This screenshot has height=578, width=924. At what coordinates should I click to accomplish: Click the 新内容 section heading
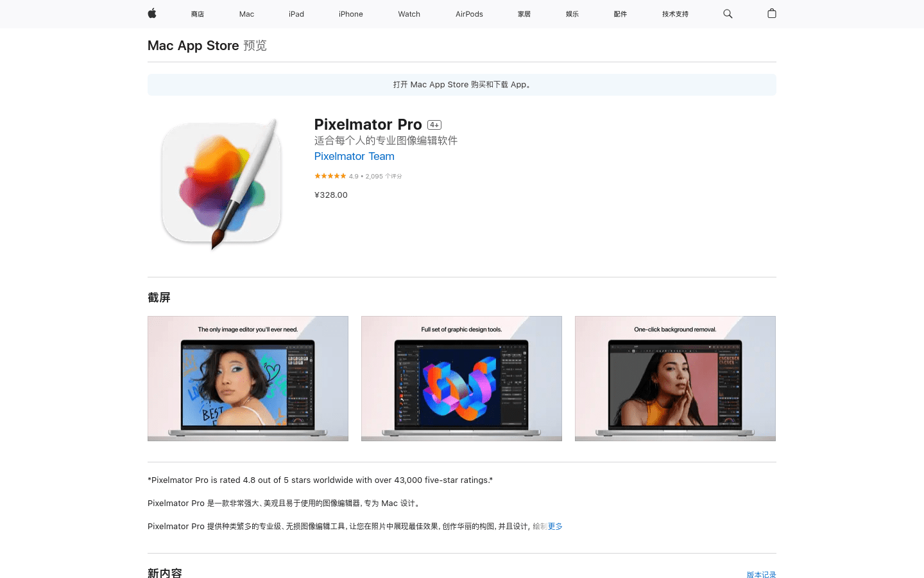point(165,574)
